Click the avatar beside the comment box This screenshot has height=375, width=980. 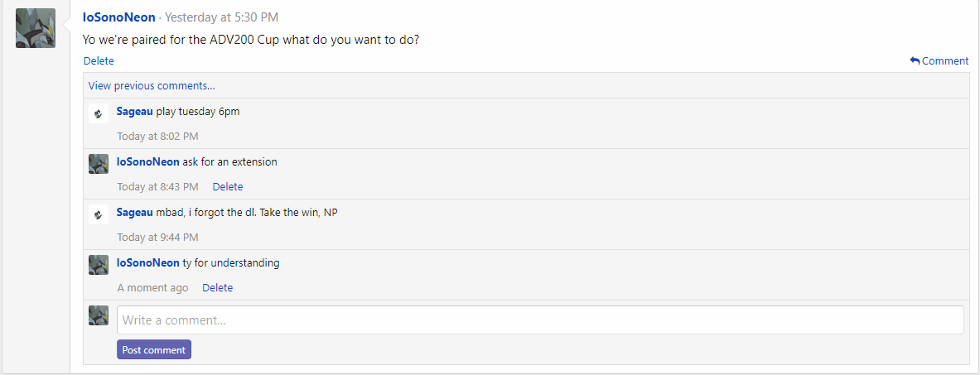pos(99,315)
